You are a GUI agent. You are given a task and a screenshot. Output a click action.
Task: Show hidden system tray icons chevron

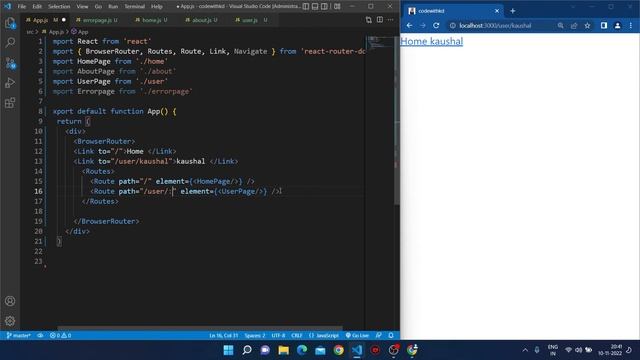[x=525, y=350]
